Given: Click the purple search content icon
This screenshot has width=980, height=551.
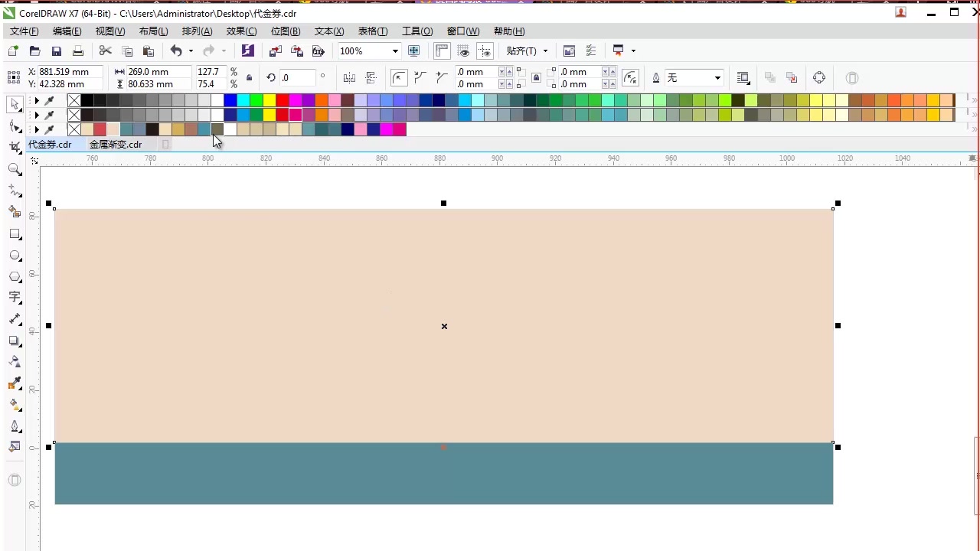Looking at the screenshot, I should [x=247, y=51].
